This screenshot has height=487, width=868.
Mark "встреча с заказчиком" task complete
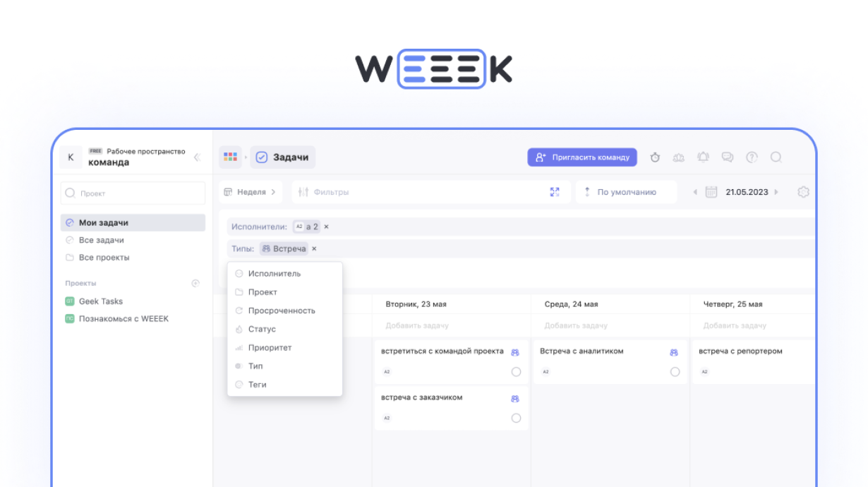pos(516,418)
